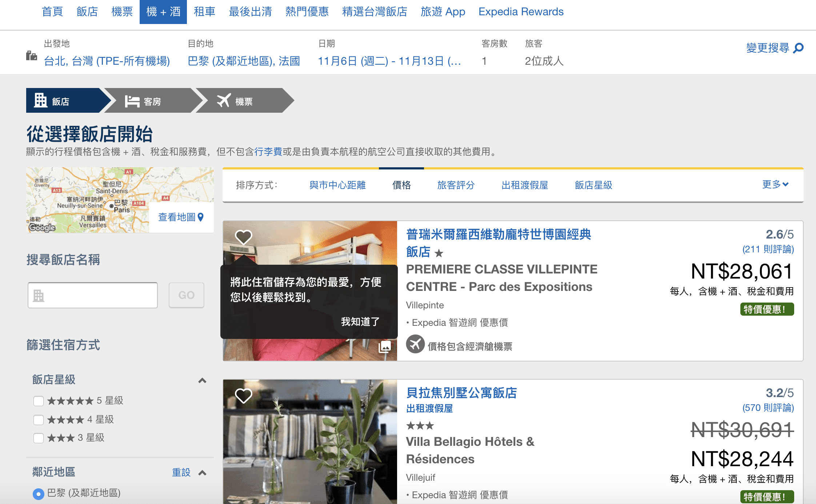This screenshot has height=504, width=816.
Task: Click the GO search button
Action: (187, 295)
